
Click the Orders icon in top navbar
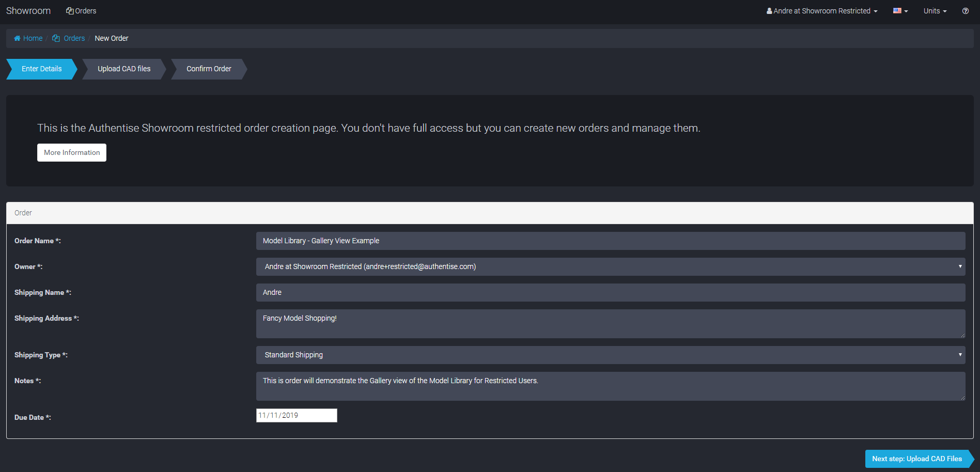70,11
